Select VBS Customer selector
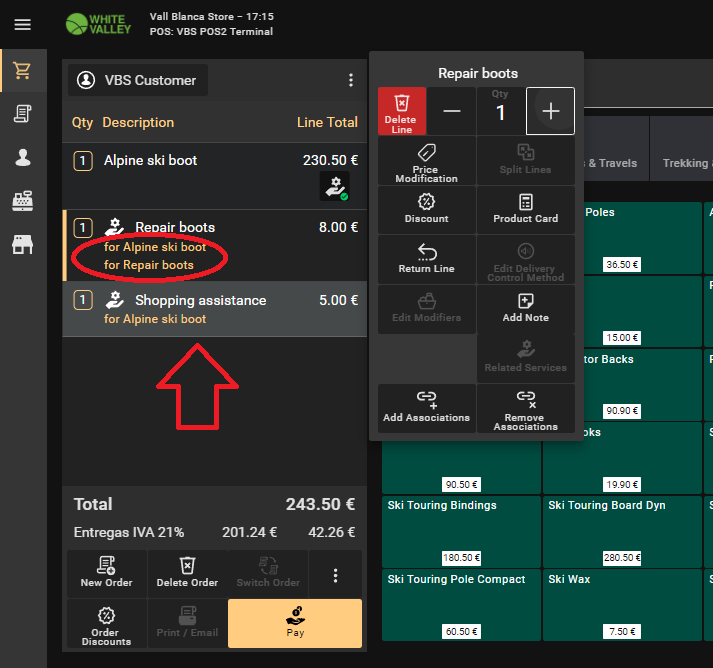Image resolution: width=713 pixels, height=668 pixels. tap(138, 80)
